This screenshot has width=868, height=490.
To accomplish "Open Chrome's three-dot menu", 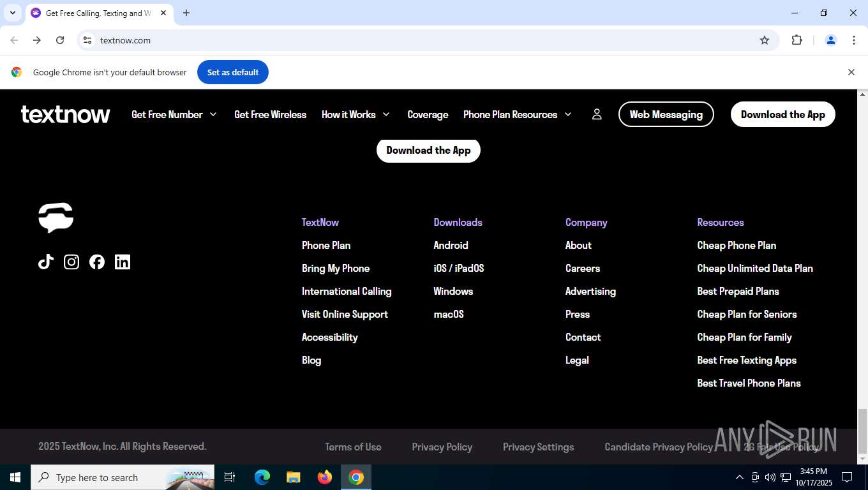I will pyautogui.click(x=854, y=40).
